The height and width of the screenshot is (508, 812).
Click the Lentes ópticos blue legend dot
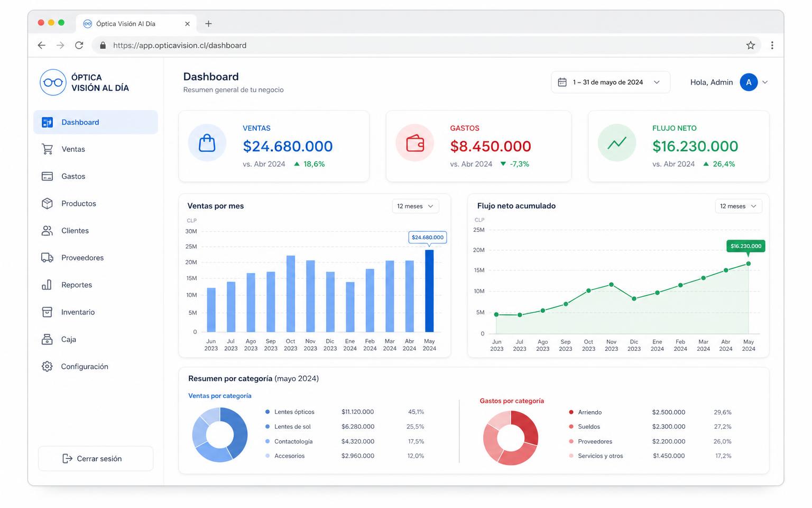click(267, 412)
